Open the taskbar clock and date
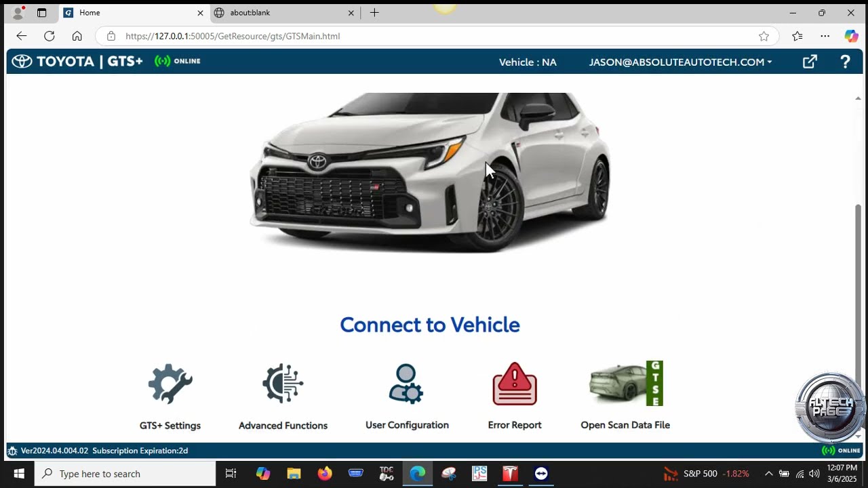 [842, 473]
